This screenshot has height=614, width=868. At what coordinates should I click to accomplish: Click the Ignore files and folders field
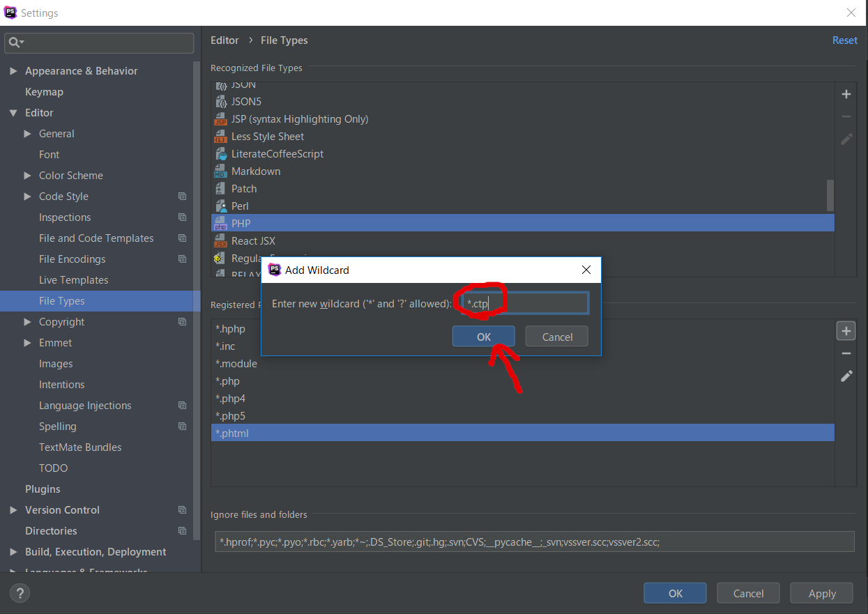[535, 542]
